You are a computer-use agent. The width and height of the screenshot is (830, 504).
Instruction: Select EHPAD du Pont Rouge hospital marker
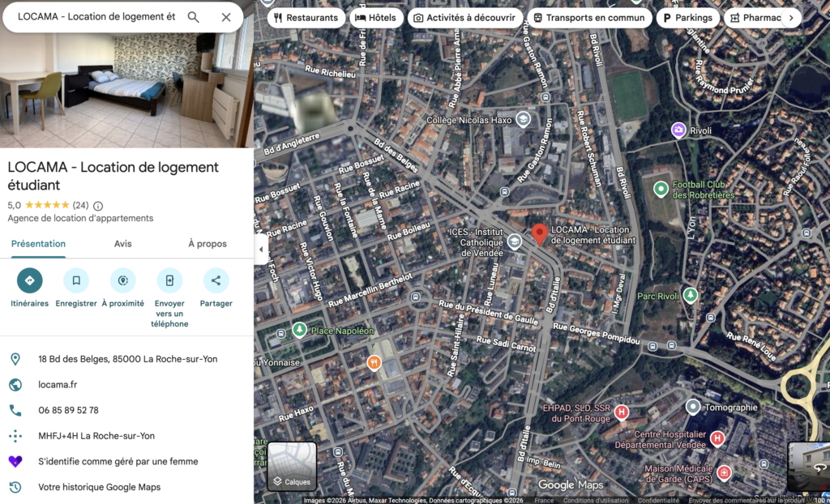tap(622, 412)
